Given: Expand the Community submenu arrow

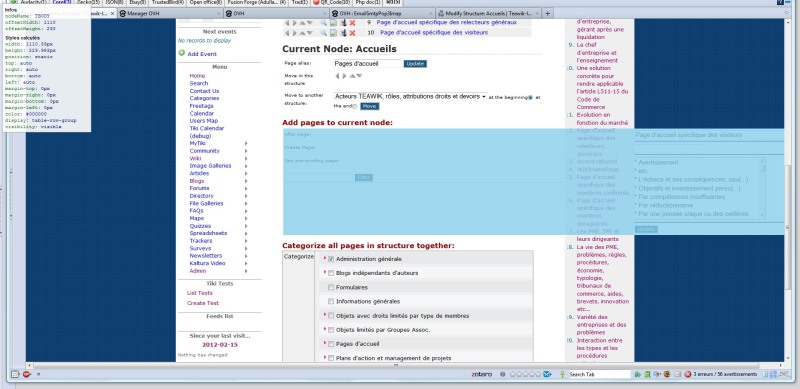Looking at the screenshot, I should [246, 151].
